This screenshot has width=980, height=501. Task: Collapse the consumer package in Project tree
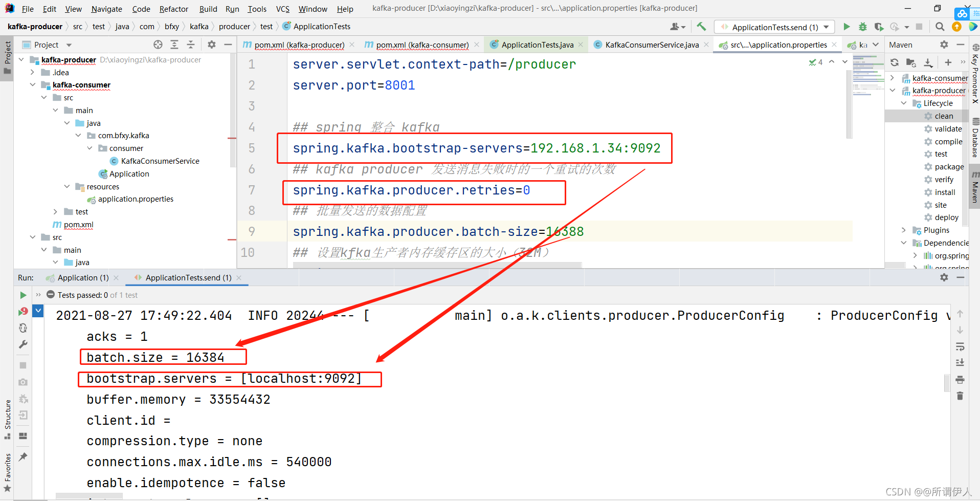90,148
